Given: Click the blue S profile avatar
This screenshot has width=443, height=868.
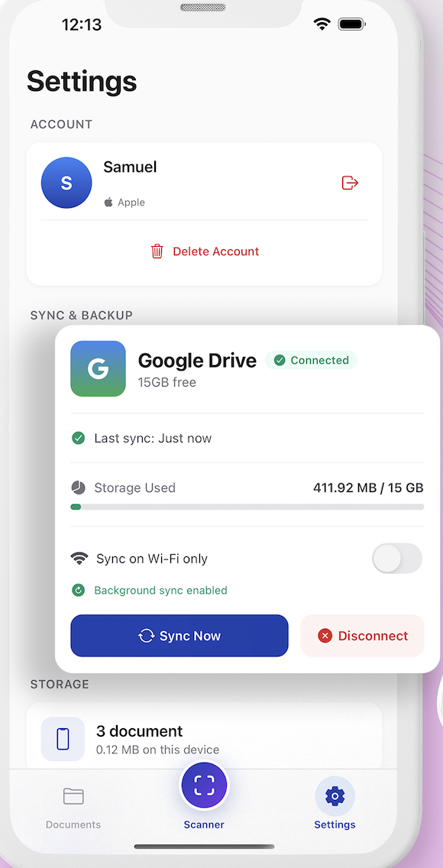Looking at the screenshot, I should (x=66, y=183).
